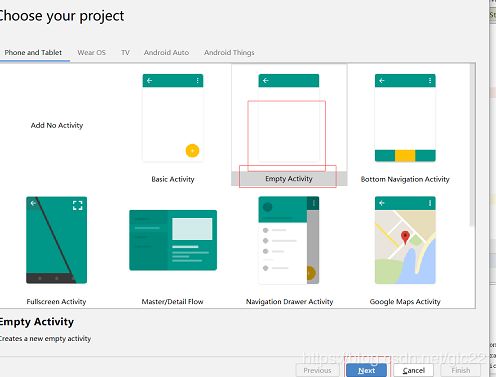
Task: Click the fullscreen expand icon in Fullscreen Activity
Action: click(78, 205)
